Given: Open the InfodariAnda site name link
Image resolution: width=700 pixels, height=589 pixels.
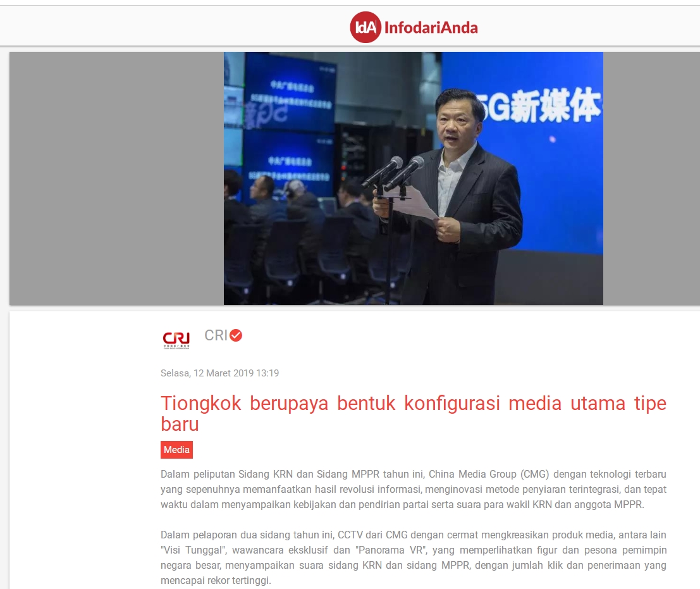Looking at the screenshot, I should [431, 28].
